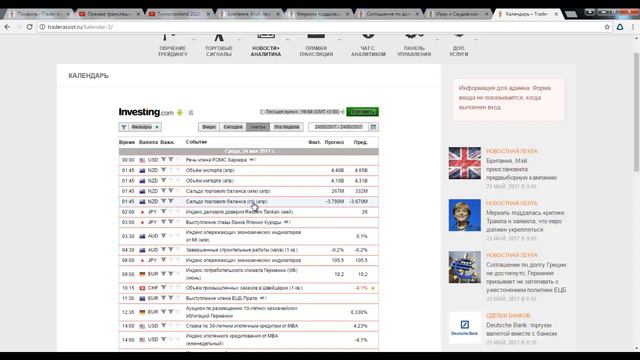This screenshot has width=640, height=360.
Task: Click the funnel filter icon
Action: click(x=124, y=127)
